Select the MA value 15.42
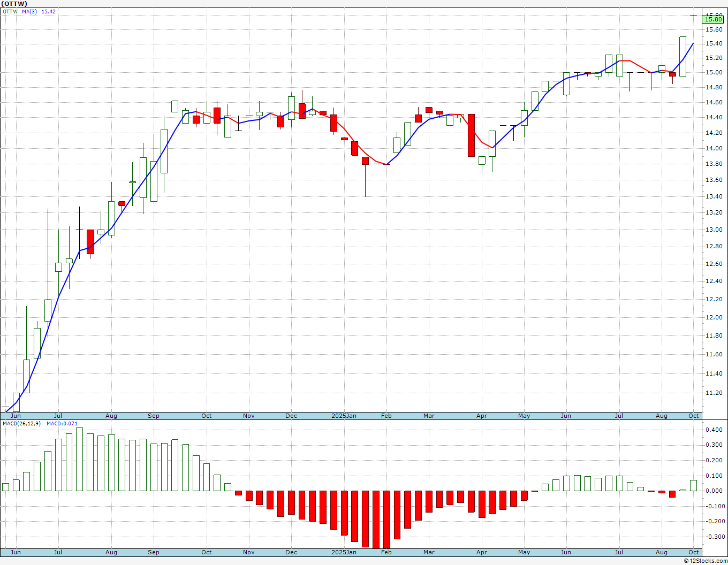This screenshot has width=728, height=565. pos(49,11)
